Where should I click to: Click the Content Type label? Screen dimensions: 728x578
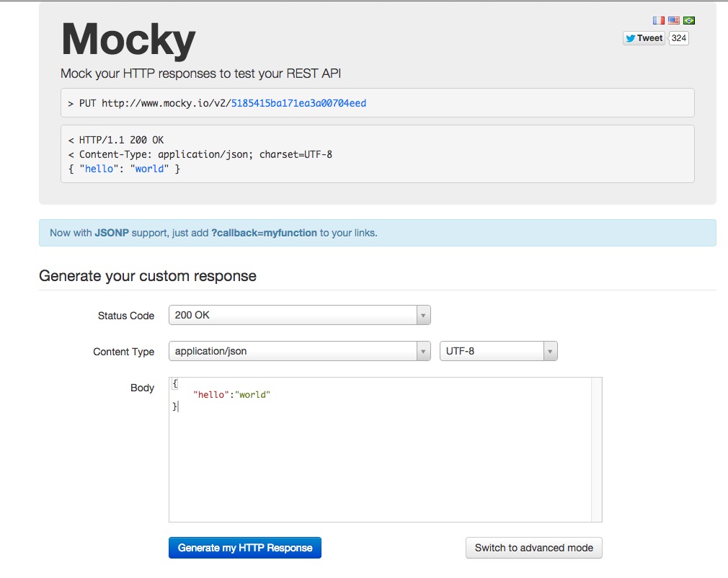click(123, 352)
